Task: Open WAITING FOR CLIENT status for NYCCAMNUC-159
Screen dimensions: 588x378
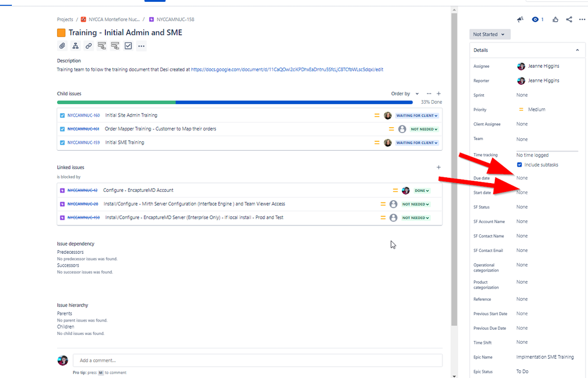Action: pyautogui.click(x=417, y=142)
